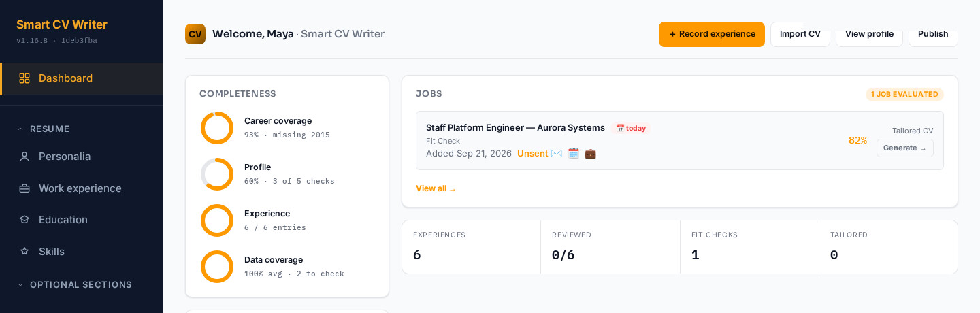
Task: Click the '1 JOB EVALUATED' badge
Action: [x=904, y=94]
